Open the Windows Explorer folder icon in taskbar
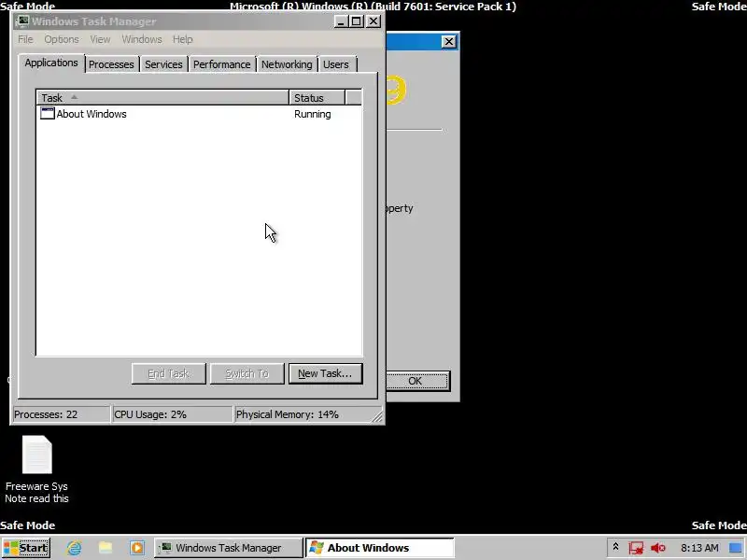The width and height of the screenshot is (747, 560). tap(106, 548)
